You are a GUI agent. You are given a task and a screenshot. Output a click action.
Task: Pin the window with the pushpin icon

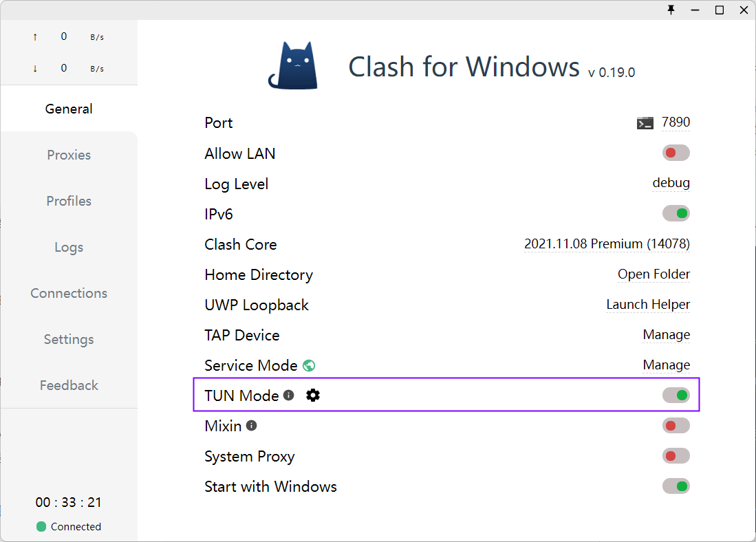click(x=671, y=10)
